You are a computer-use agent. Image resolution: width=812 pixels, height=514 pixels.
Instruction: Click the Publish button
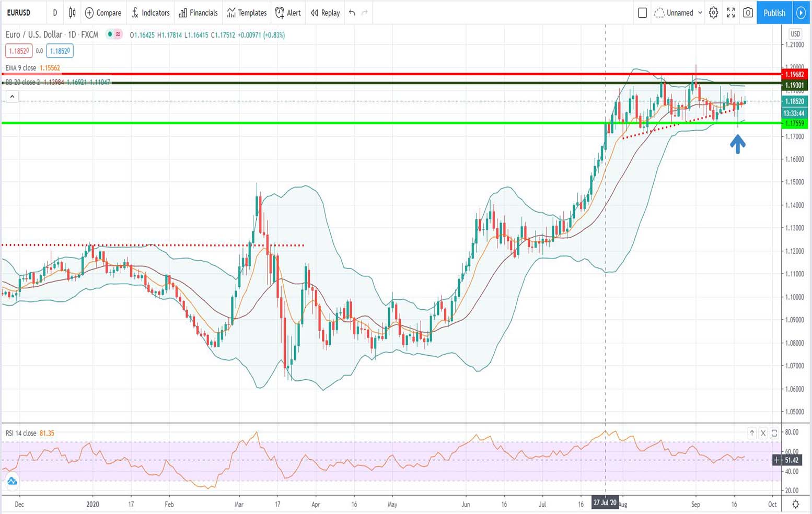click(x=774, y=13)
